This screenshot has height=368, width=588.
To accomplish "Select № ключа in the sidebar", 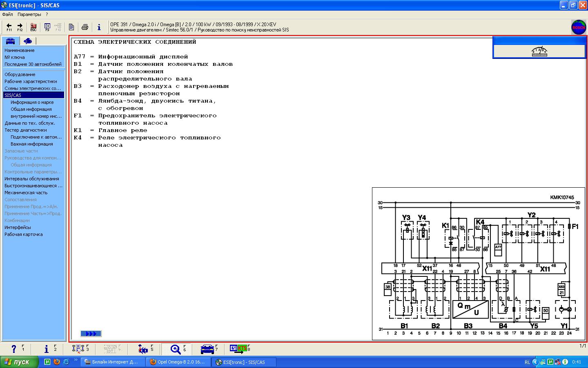I will tap(15, 57).
